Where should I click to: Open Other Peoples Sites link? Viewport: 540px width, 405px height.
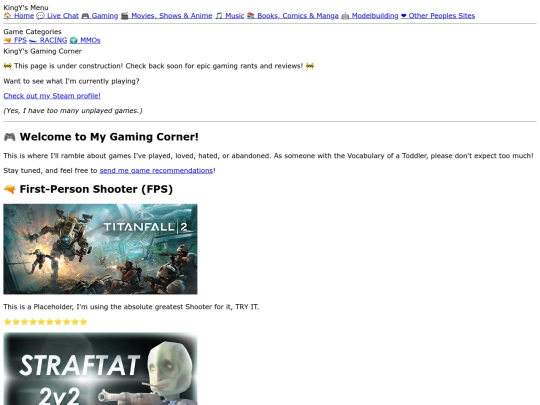(x=438, y=16)
